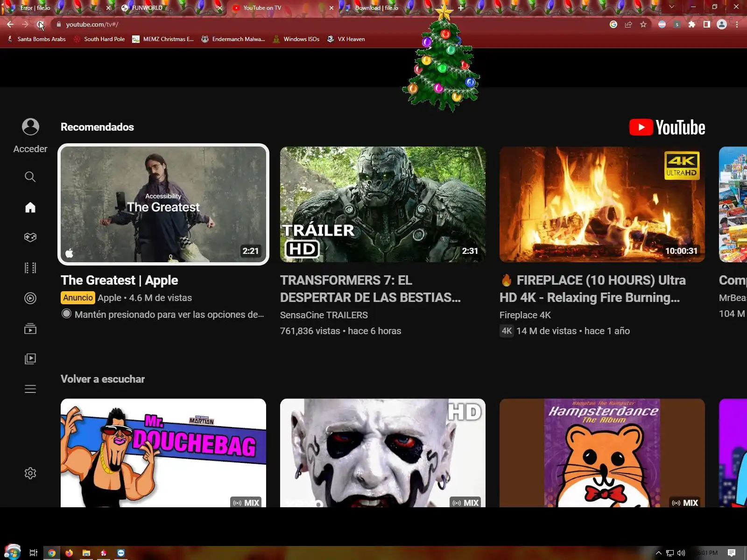This screenshot has height=560, width=747.
Task: Expand the system tray hidden icons chevron
Action: point(658,553)
